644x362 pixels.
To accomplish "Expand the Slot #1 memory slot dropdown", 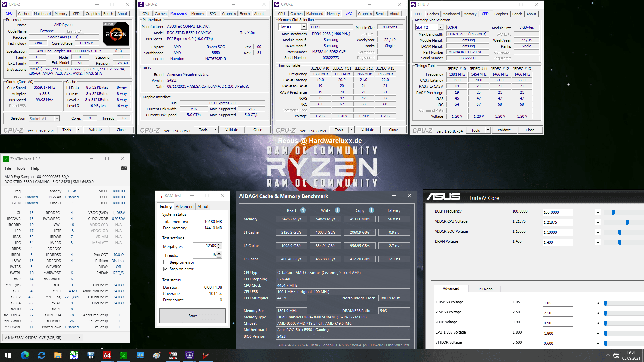I will pos(304,27).
